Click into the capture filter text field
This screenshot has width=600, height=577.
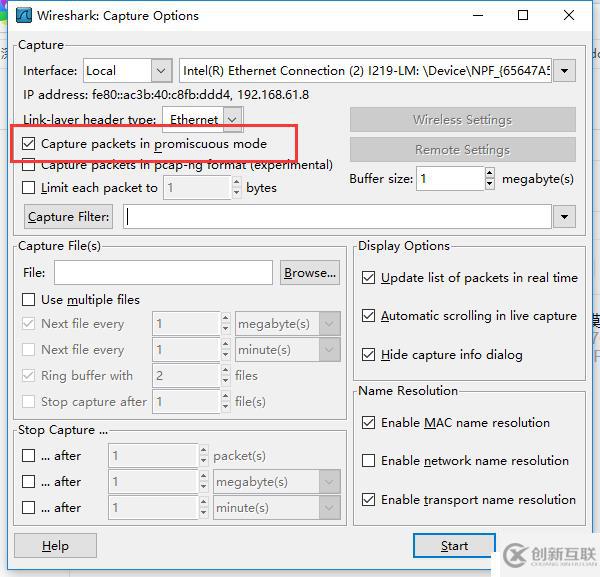click(x=337, y=217)
